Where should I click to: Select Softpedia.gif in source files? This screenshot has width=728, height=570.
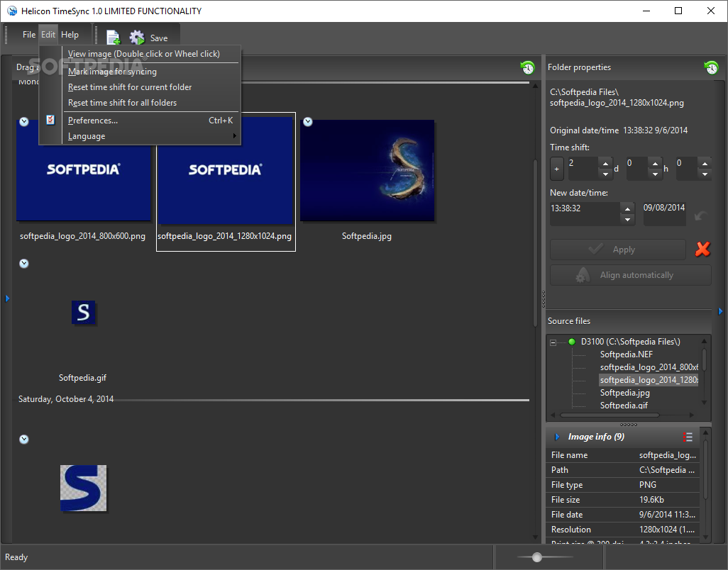(624, 406)
